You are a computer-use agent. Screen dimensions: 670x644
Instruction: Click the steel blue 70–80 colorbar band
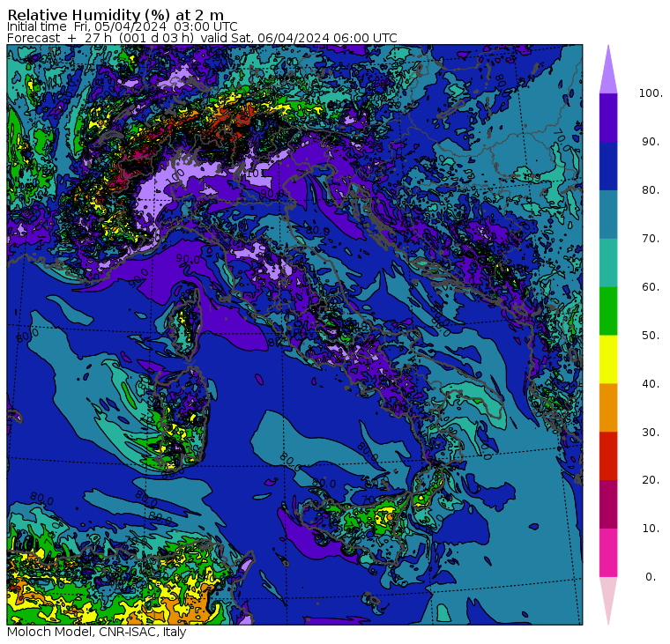click(x=608, y=214)
